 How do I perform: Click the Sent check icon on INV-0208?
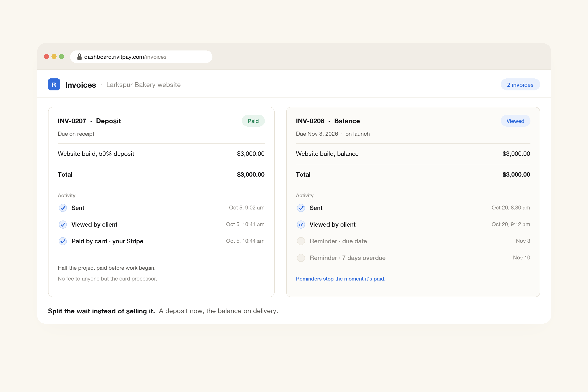(301, 208)
